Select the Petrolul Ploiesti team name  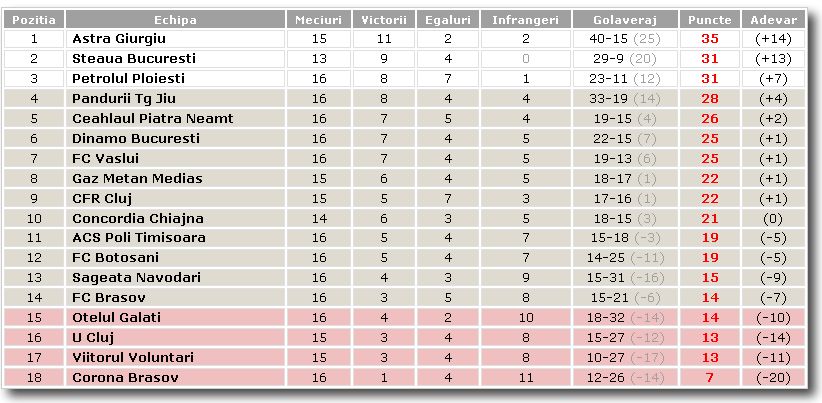coord(128,79)
